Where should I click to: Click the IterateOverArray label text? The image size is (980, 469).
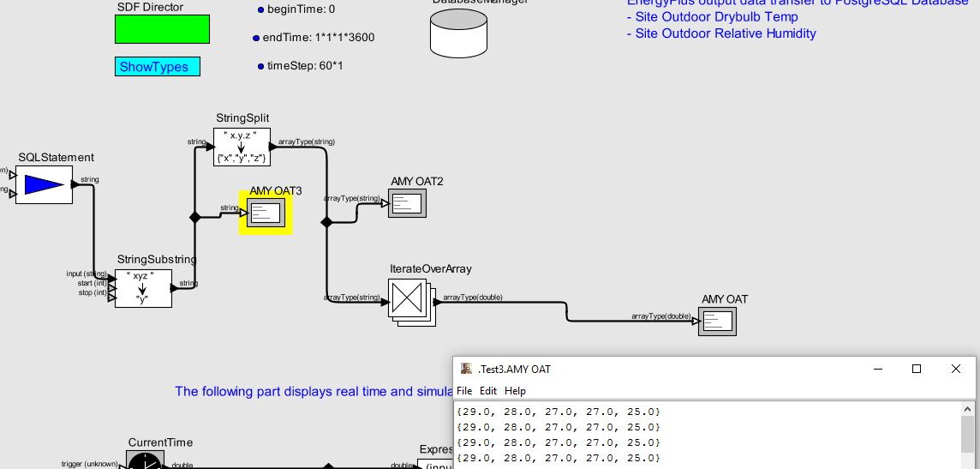click(x=431, y=269)
